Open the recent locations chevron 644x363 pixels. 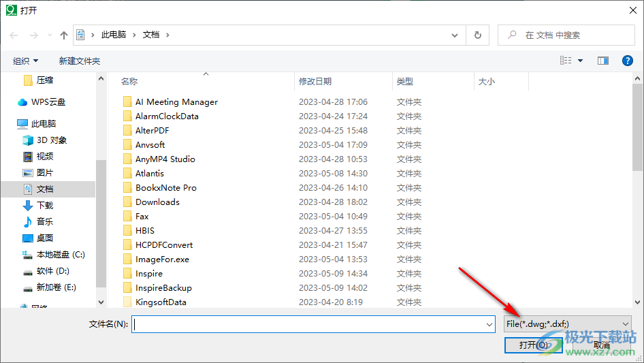tap(50, 35)
